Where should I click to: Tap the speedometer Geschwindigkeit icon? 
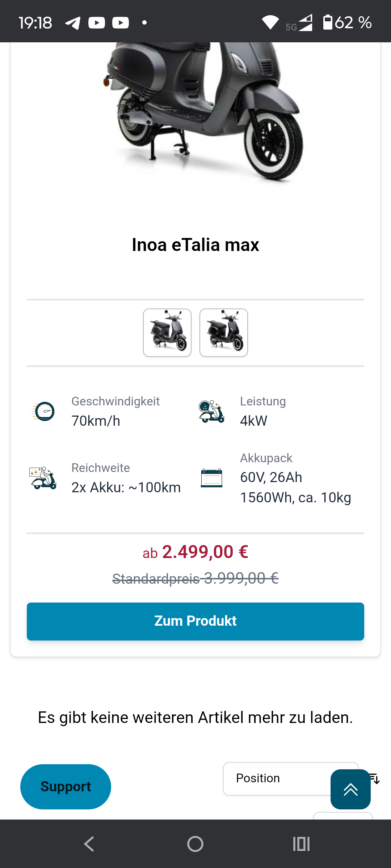pos(43,411)
